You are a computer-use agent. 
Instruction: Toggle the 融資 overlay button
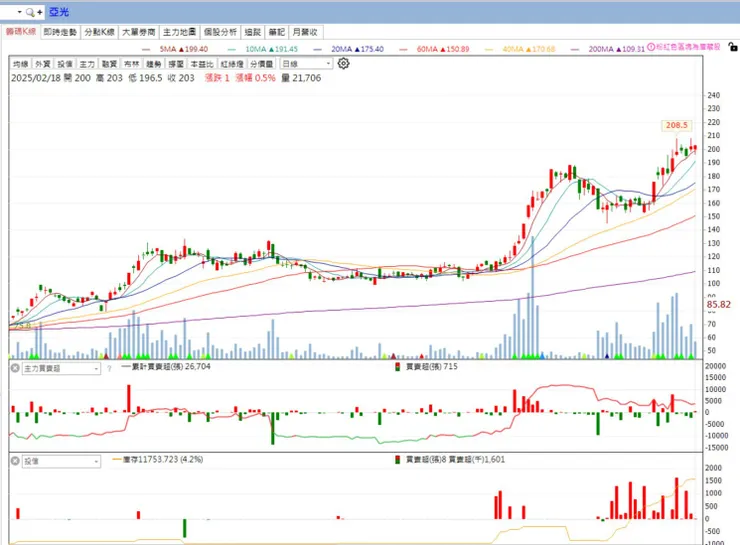pyautogui.click(x=109, y=64)
